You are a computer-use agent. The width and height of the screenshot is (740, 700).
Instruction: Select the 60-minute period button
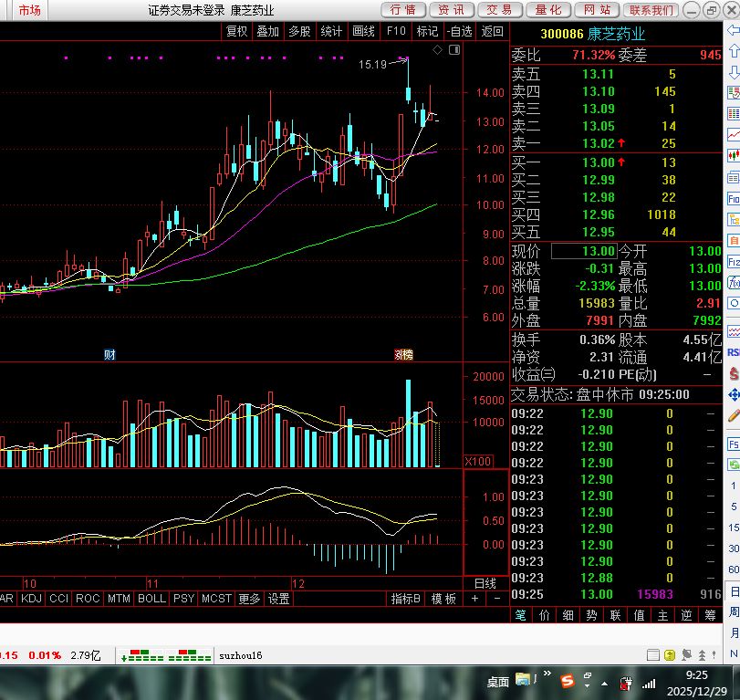tap(734, 569)
